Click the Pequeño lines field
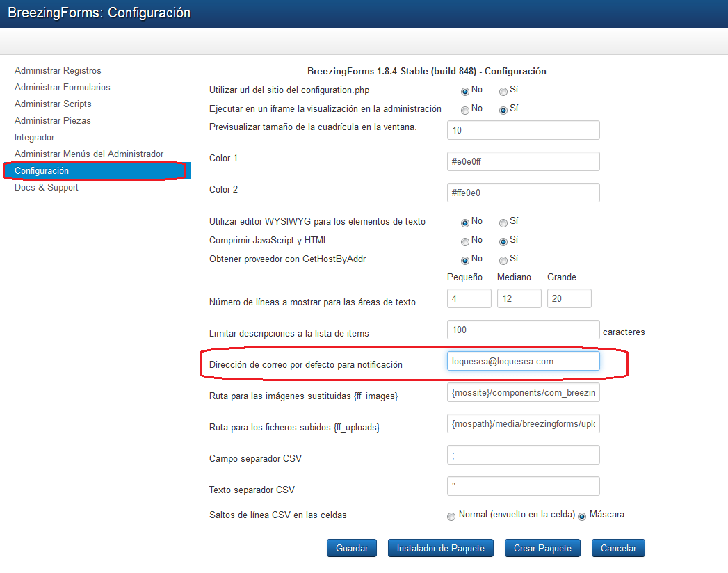The image size is (728, 573). click(469, 298)
